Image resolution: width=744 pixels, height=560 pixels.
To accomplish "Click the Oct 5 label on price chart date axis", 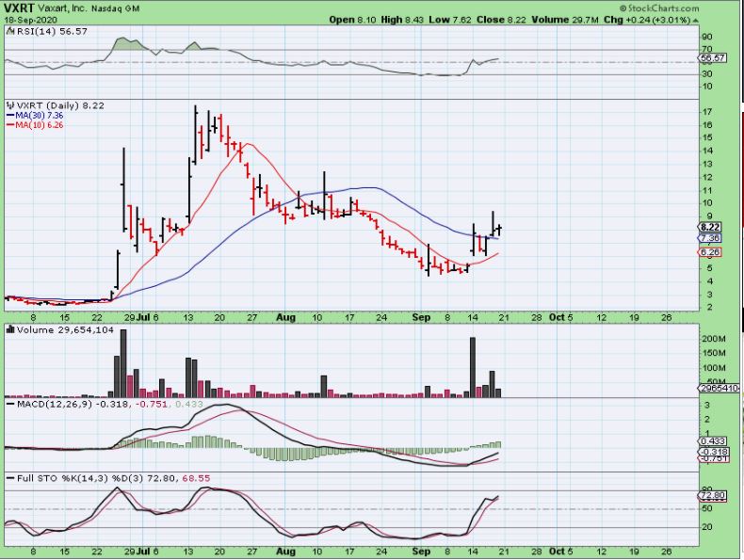I will coord(561,318).
